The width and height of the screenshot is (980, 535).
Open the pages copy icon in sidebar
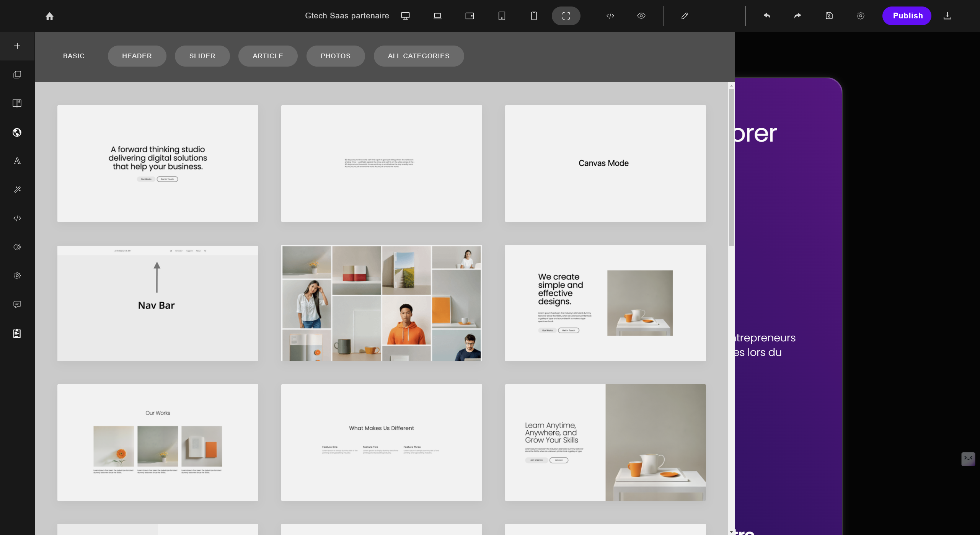tap(17, 75)
